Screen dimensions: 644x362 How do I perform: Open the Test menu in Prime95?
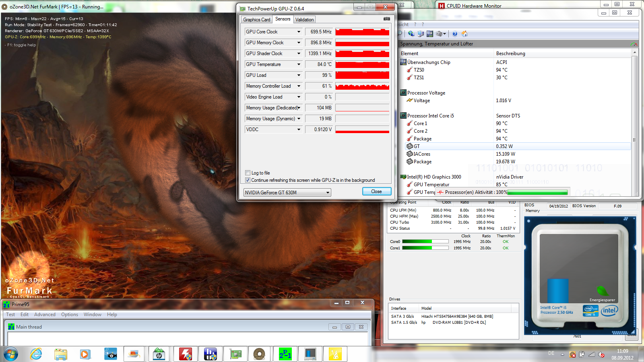[x=10, y=315]
